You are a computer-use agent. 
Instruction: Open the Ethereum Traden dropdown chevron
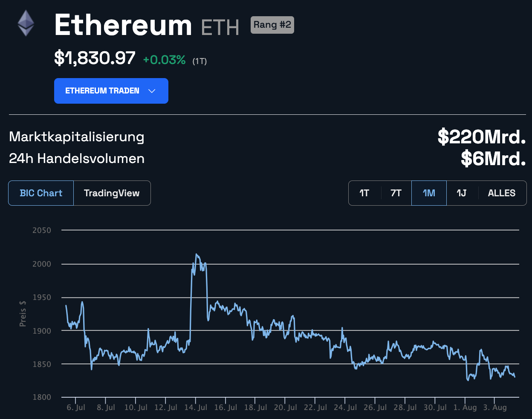(152, 91)
